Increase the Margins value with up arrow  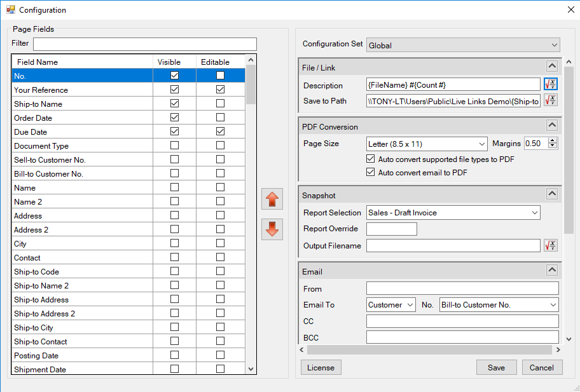pos(553,140)
